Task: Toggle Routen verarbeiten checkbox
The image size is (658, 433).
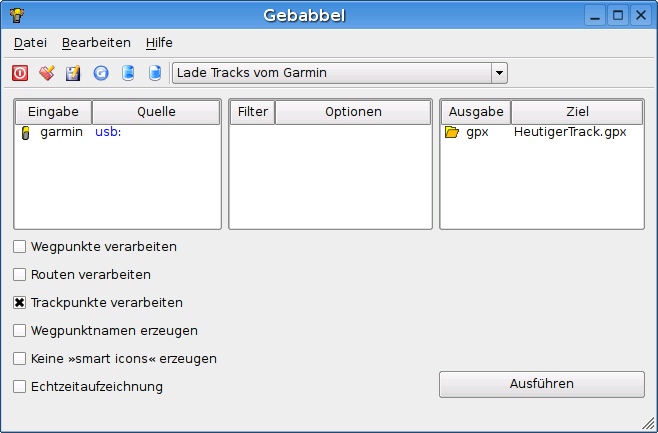Action: (x=20, y=274)
